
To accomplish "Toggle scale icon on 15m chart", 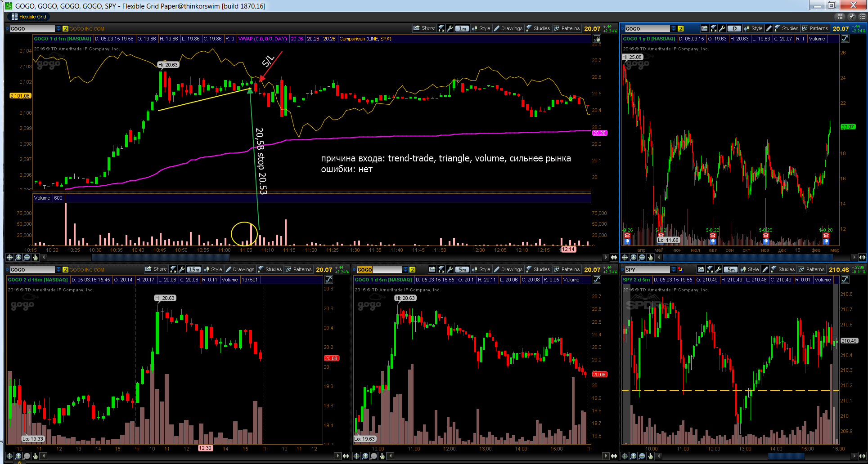I will pos(328,280).
